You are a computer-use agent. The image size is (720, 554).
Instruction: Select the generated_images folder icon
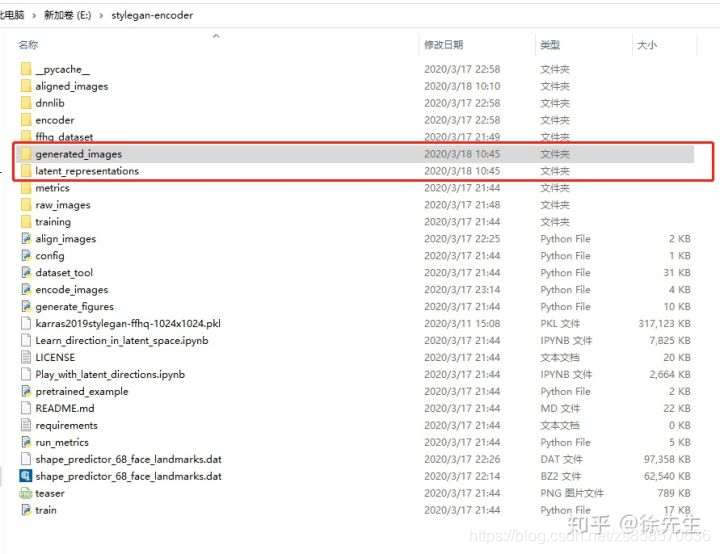(26, 154)
